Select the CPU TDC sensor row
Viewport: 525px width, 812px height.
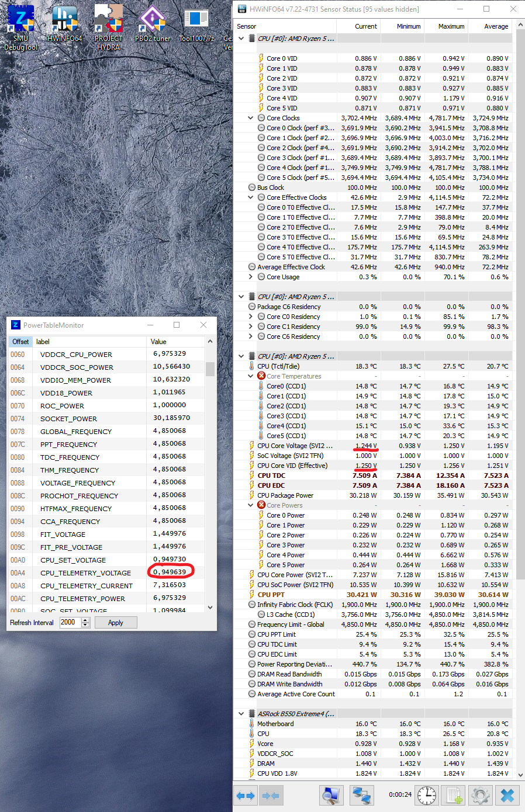(373, 476)
